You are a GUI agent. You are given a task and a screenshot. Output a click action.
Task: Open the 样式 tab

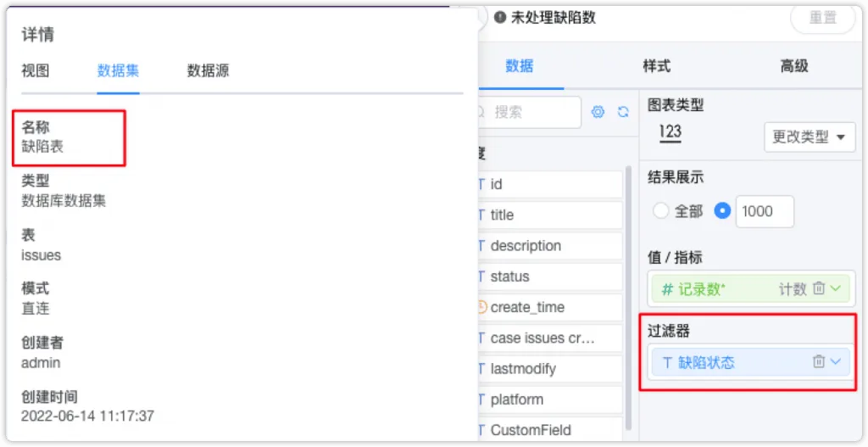[657, 66]
